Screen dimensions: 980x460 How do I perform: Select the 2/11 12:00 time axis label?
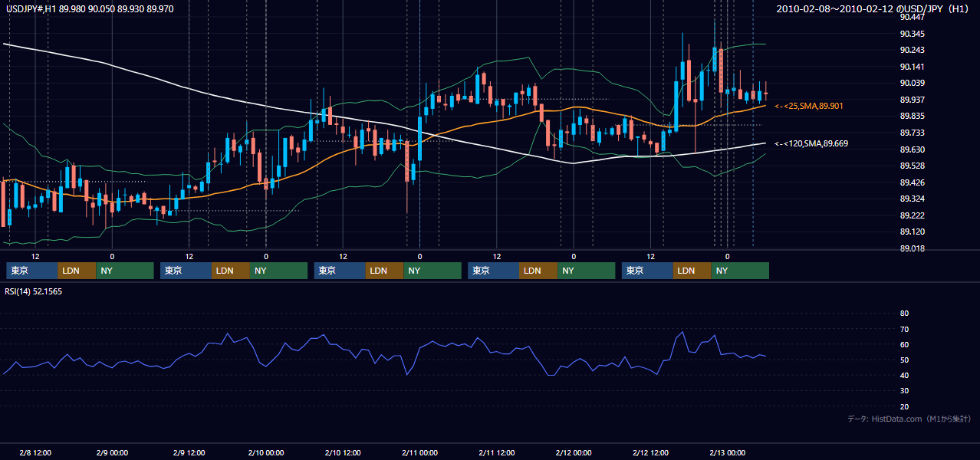(x=496, y=452)
